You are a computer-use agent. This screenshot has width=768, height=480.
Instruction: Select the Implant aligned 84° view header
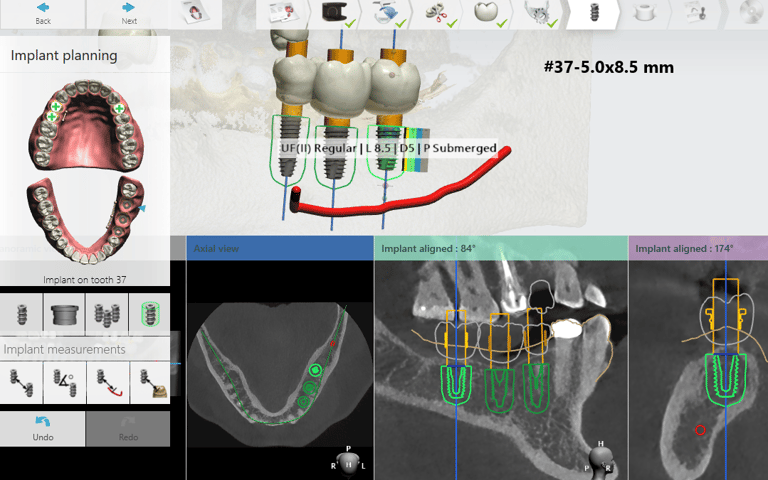tap(501, 248)
